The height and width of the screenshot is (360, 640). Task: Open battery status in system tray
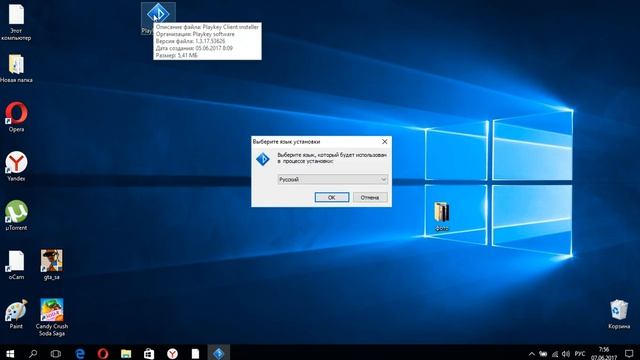[543, 354]
